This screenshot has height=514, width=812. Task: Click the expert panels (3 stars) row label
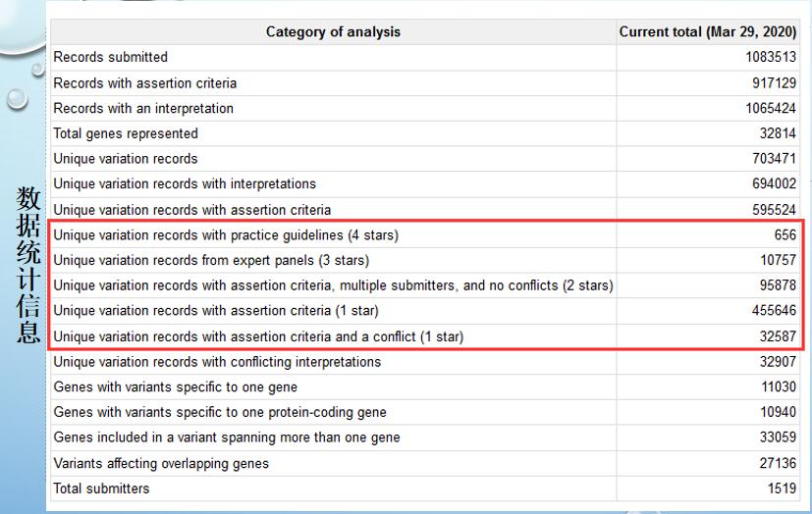click(x=211, y=261)
